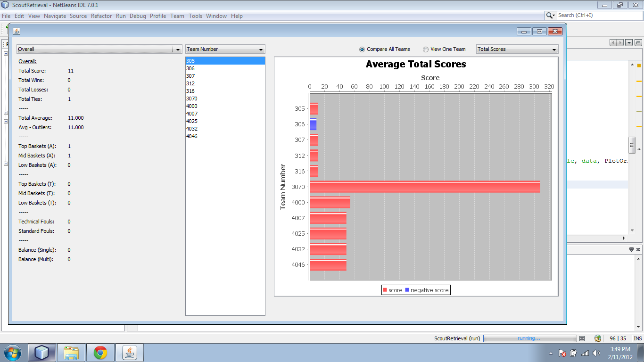Open the Refactor menu

(101, 16)
